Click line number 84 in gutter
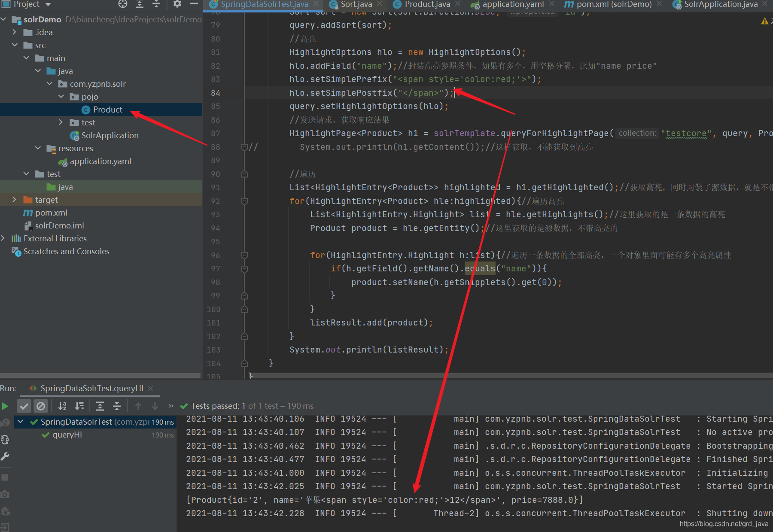The height and width of the screenshot is (532, 773). click(215, 93)
